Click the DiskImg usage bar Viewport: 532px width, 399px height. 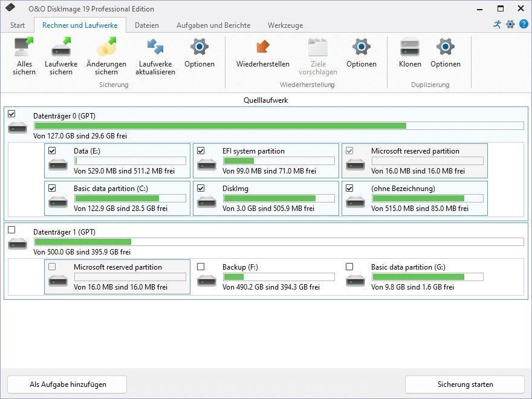click(x=279, y=198)
